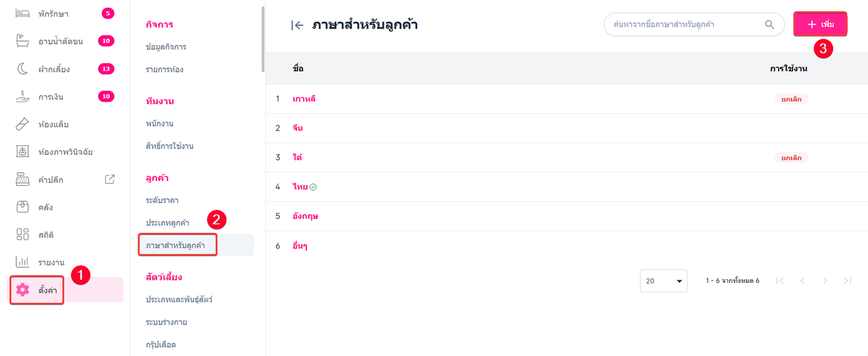This screenshot has width=868, height=356.
Task: Click the ยกเลิก badge on เกาหลี row
Action: pyautogui.click(x=791, y=99)
